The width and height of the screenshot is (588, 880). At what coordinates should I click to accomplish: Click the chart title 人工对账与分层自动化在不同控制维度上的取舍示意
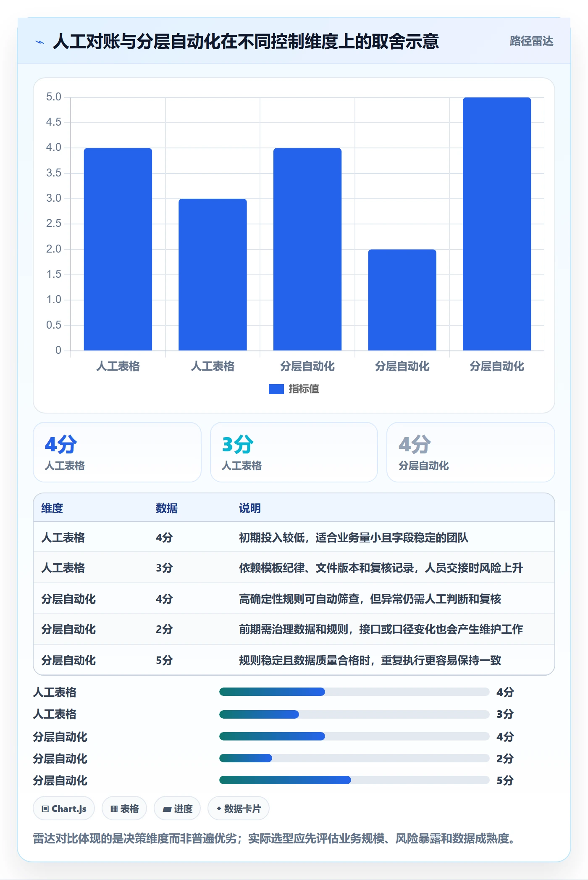click(246, 42)
